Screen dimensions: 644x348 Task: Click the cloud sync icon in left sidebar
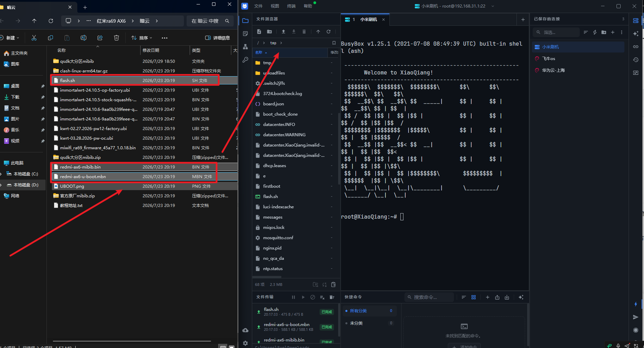[x=245, y=330]
